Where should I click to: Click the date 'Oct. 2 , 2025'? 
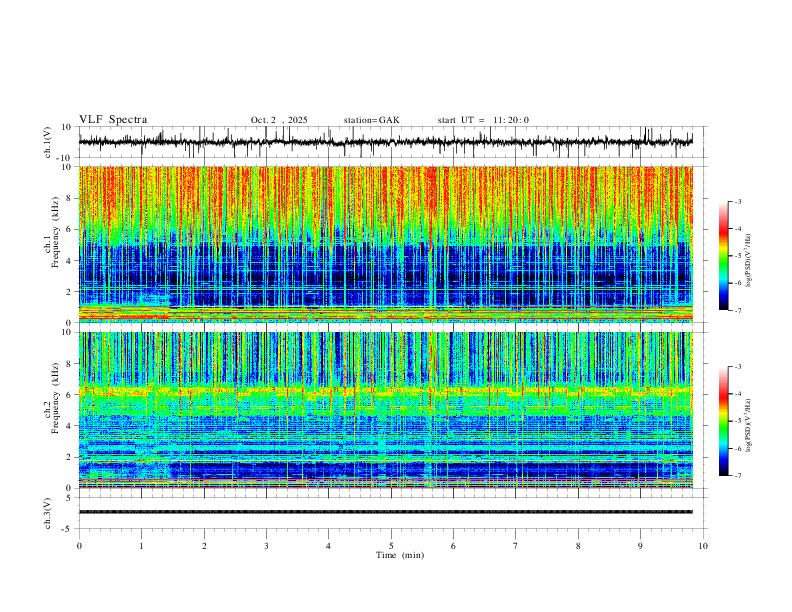[x=279, y=120]
